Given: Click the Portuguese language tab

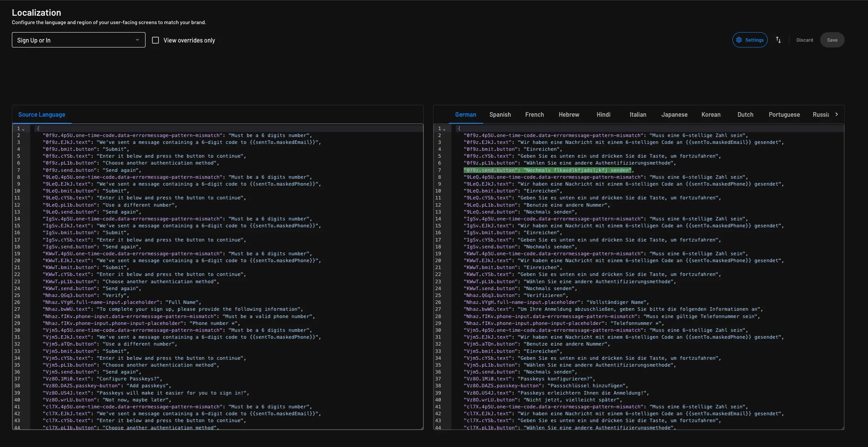Looking at the screenshot, I should tap(784, 114).
